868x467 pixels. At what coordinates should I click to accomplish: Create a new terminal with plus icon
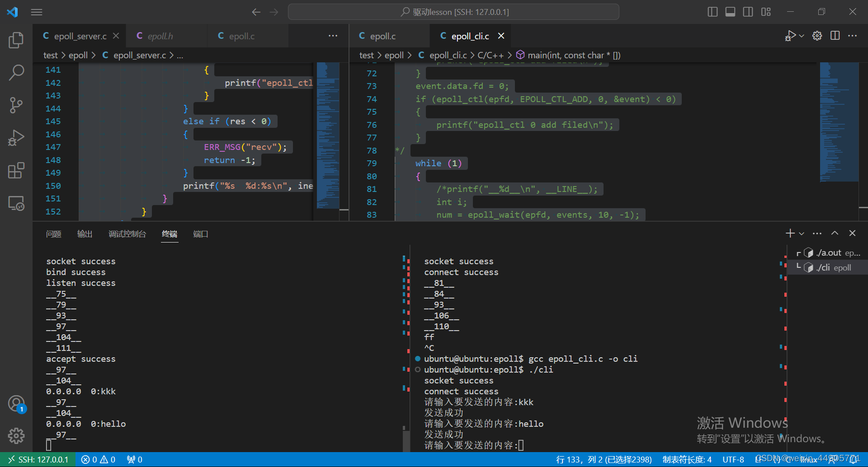790,233
